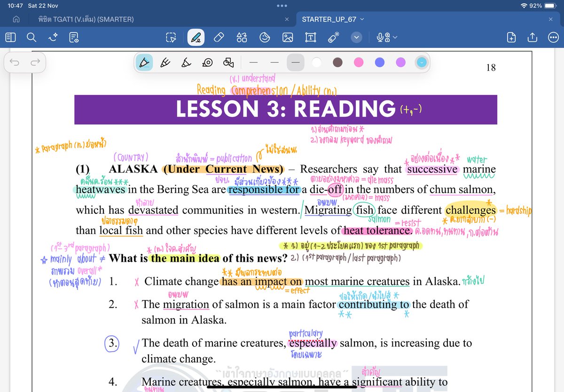Viewport: 564px width, 392px height.
Task: Tap the LESSON 3: READING heading
Action: pyautogui.click(x=286, y=109)
